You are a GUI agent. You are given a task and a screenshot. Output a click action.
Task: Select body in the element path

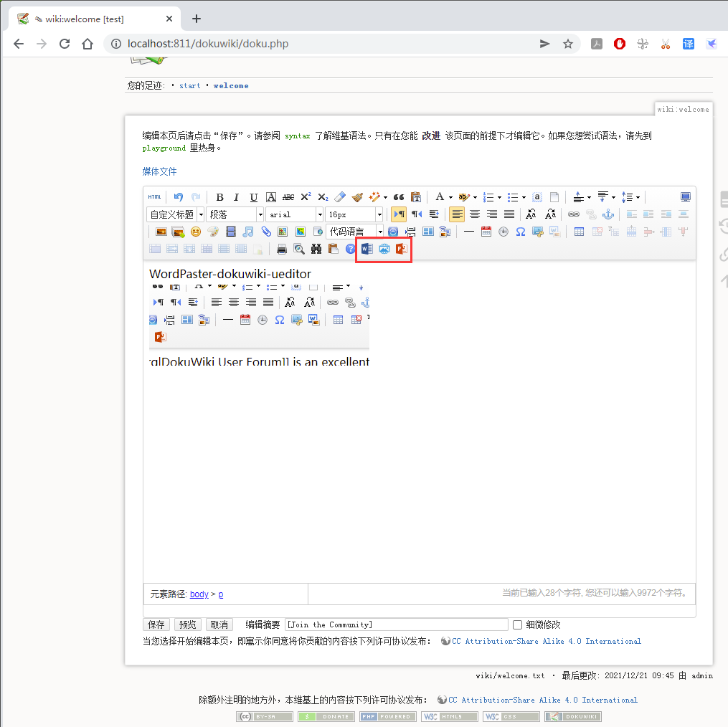tap(199, 594)
